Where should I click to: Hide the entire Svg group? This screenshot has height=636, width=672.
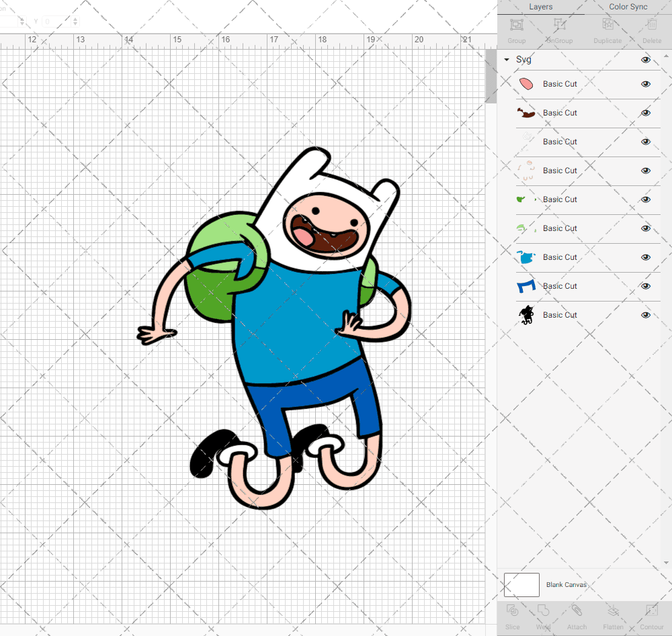pos(645,60)
